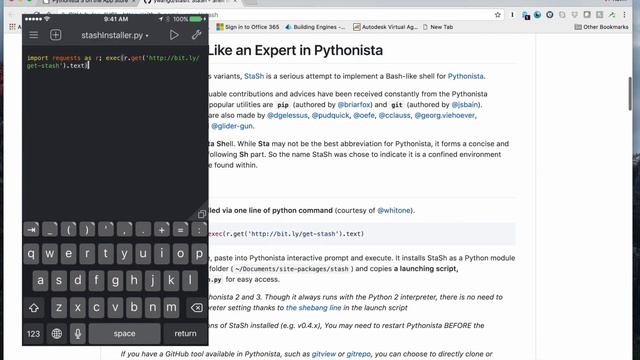Tap the letter m key
This screenshot has height=360, width=640.
tap(171, 307)
